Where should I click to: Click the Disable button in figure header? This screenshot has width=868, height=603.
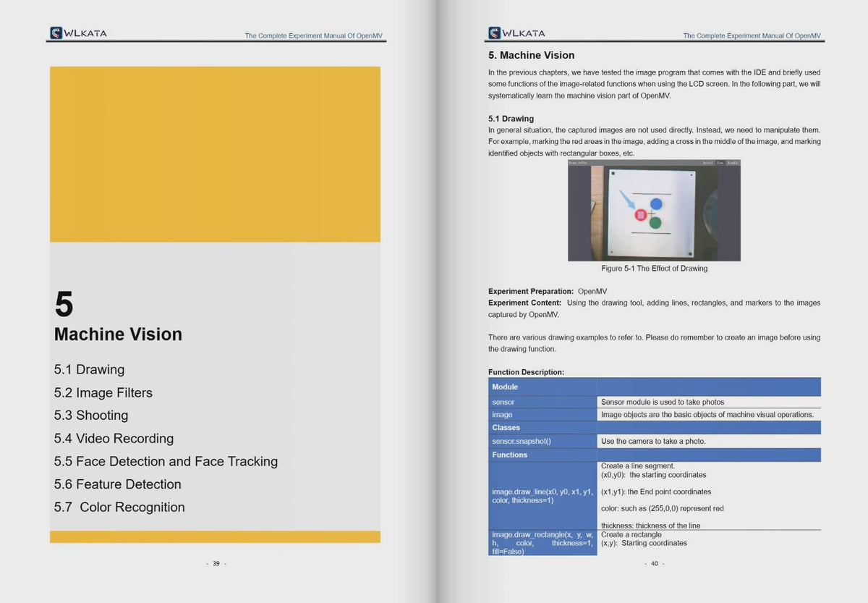[733, 164]
